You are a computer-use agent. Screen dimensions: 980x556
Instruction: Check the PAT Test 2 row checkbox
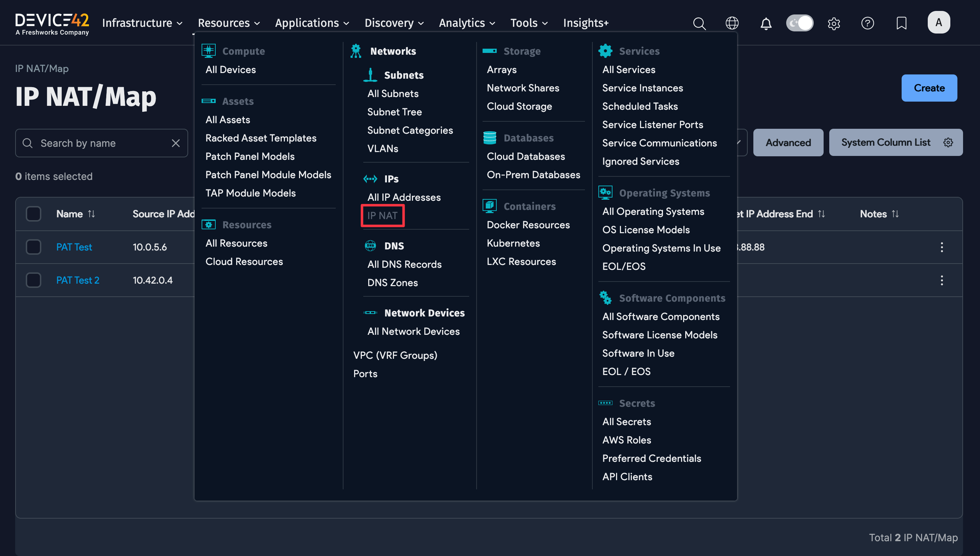[33, 280]
